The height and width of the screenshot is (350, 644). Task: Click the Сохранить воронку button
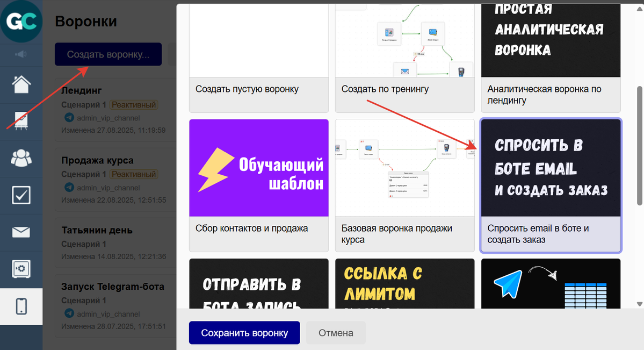(244, 333)
